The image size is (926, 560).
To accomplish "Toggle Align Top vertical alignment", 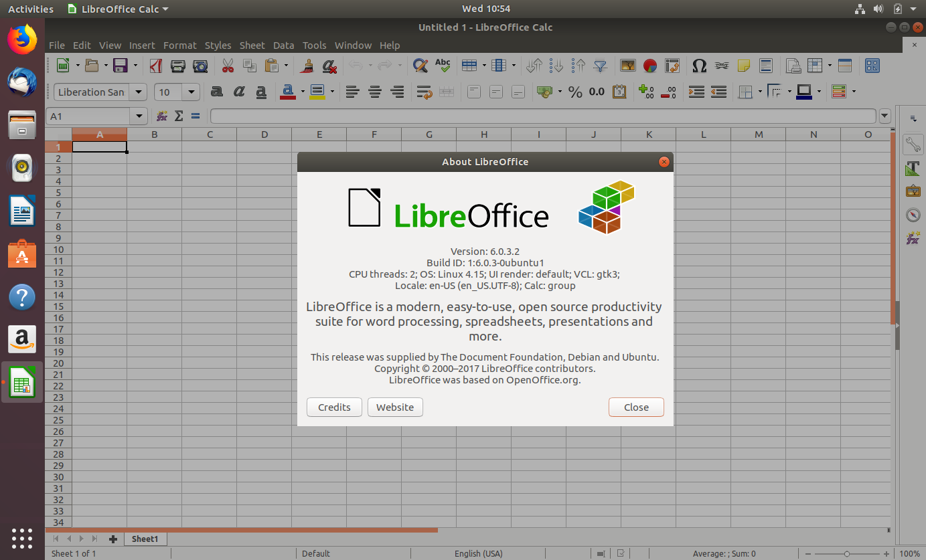I will (x=474, y=92).
